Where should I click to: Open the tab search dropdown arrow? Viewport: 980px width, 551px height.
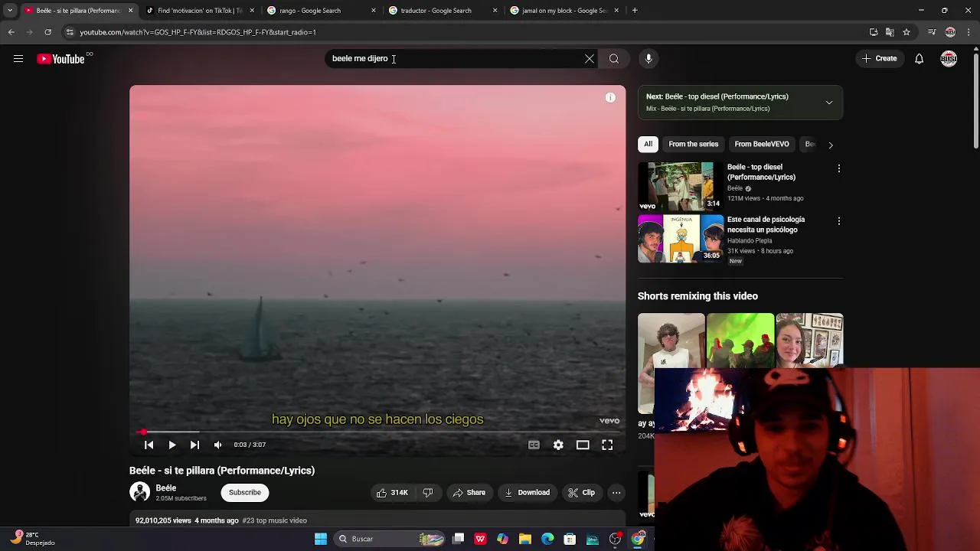10,11
